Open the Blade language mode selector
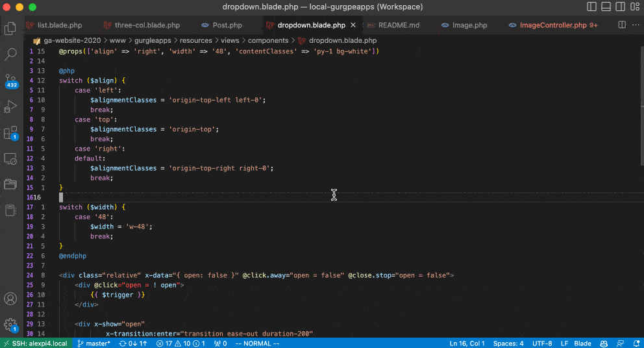 tap(582, 343)
